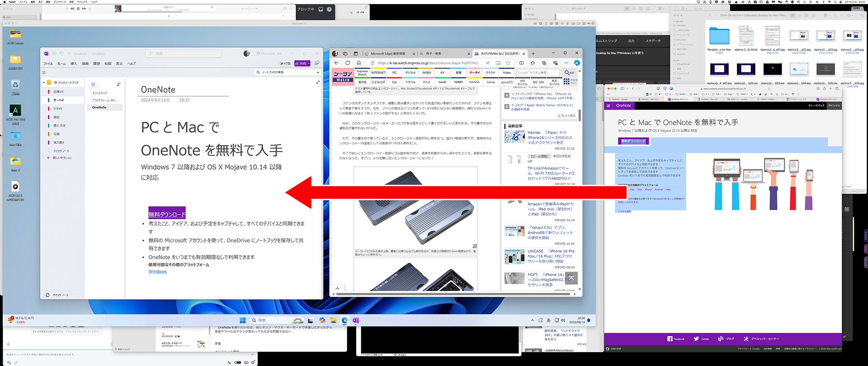Click the もっと見る link in ranking sidebar
Viewport: 868px width, 366px height.
pyautogui.click(x=566, y=116)
